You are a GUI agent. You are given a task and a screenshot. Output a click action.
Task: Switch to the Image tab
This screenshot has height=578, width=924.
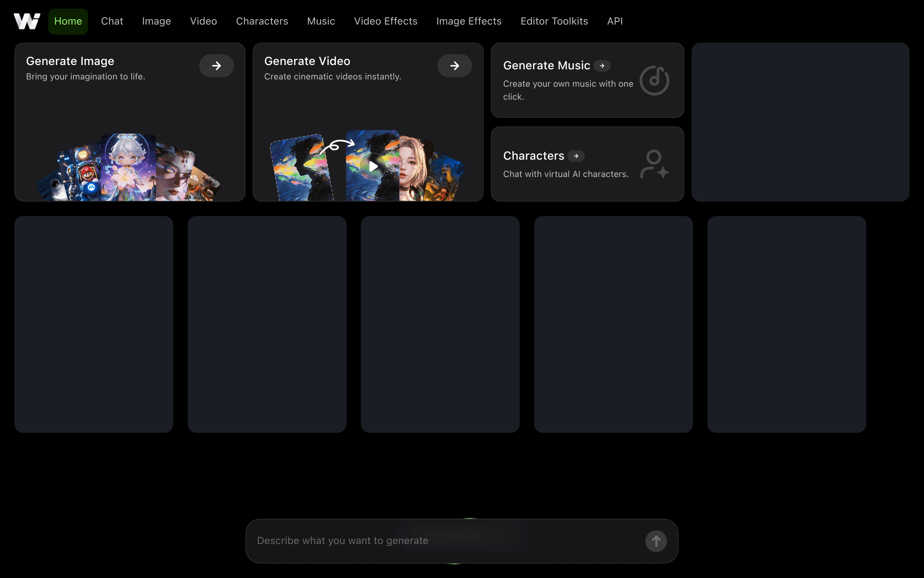(157, 21)
